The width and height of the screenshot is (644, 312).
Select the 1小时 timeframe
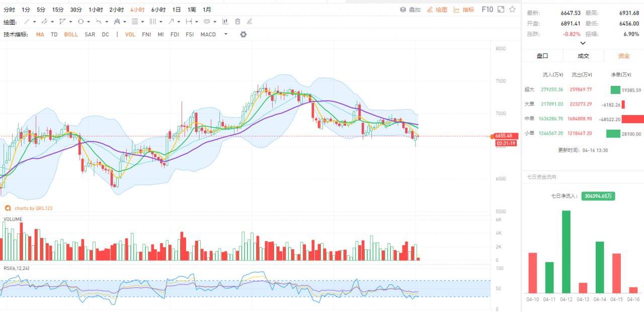click(x=95, y=10)
